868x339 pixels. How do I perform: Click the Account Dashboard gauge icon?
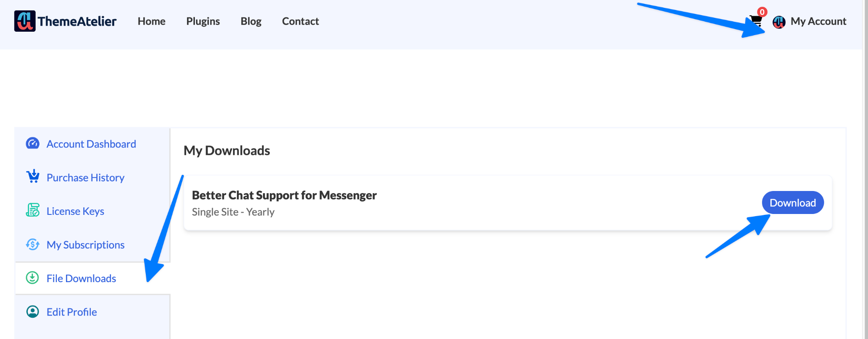(33, 143)
